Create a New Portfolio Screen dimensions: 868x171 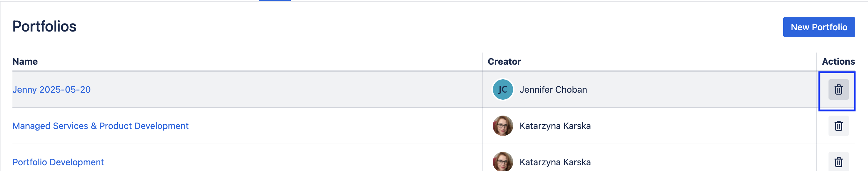pos(818,27)
